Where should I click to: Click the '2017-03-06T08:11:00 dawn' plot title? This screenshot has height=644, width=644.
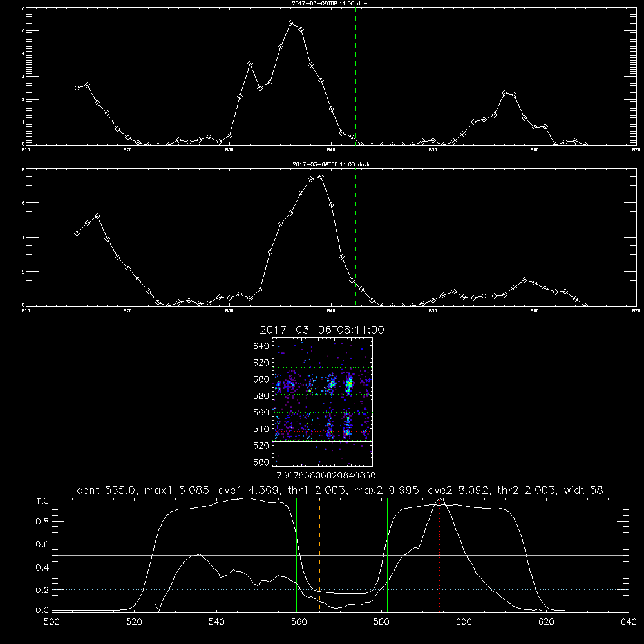click(x=331, y=3)
